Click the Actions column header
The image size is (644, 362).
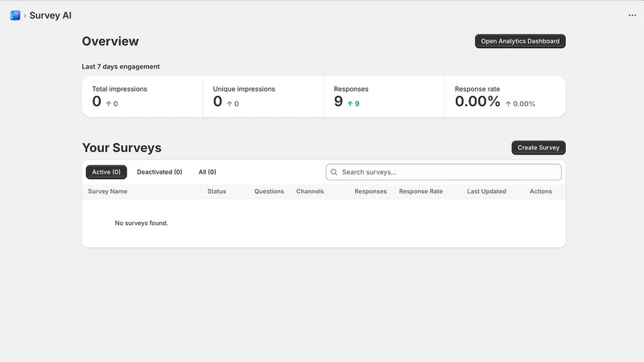pos(540,191)
